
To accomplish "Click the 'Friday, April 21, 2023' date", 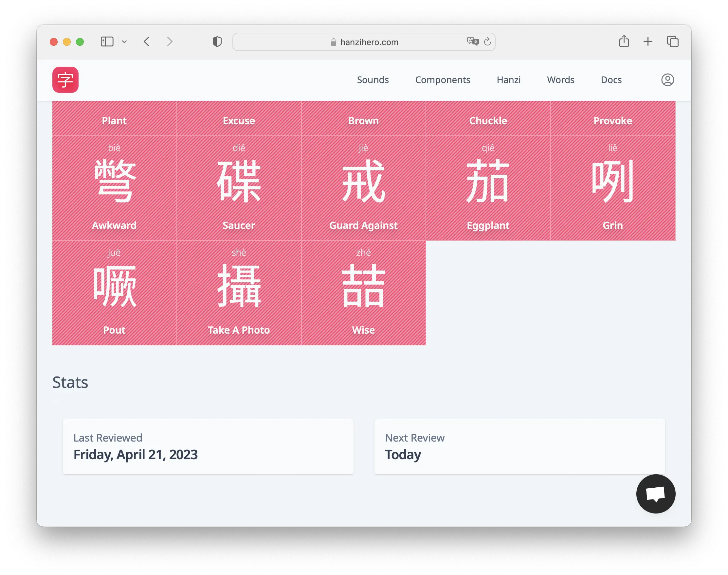I will [x=136, y=455].
